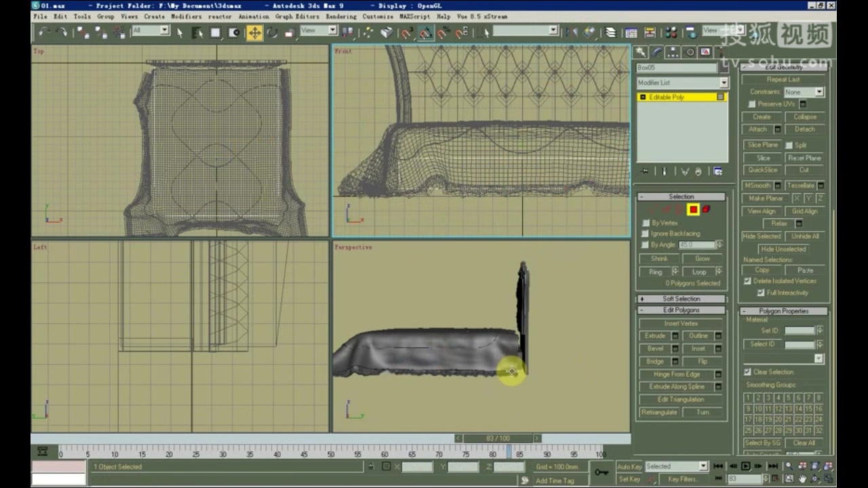The image size is (868, 488).
Task: Enable the Ignore Backfacing checkbox
Action: tap(645, 233)
